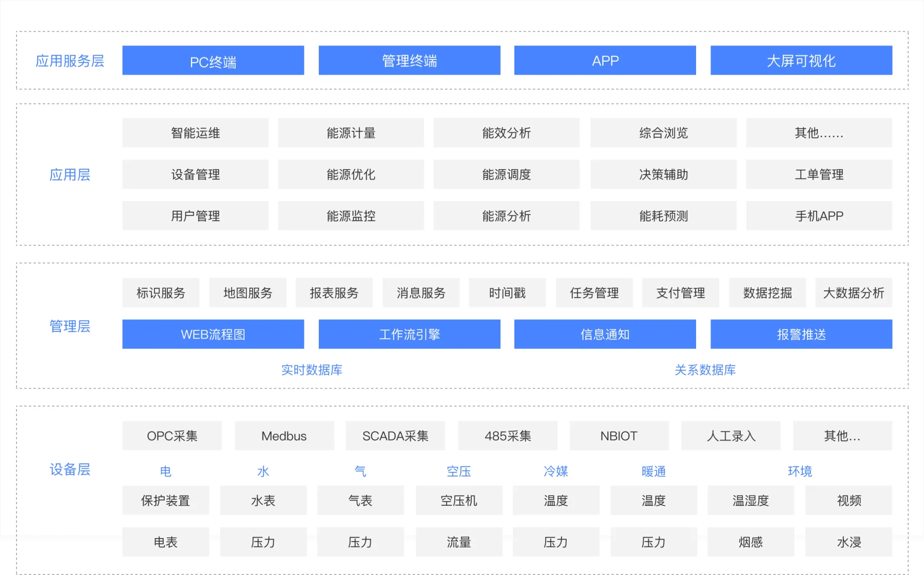Viewport: 924px width, 575px height.
Task: Select 能源计量 module
Action: pos(351,133)
